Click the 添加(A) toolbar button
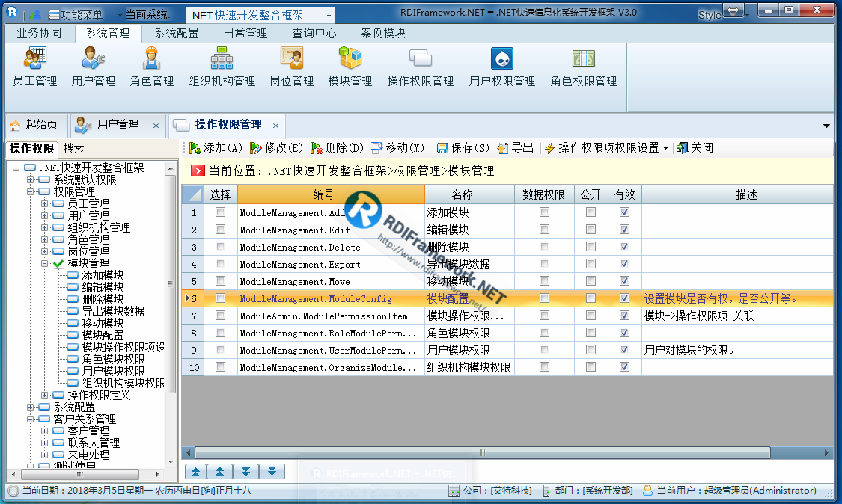Image resolution: width=842 pixels, height=504 pixels. click(216, 147)
